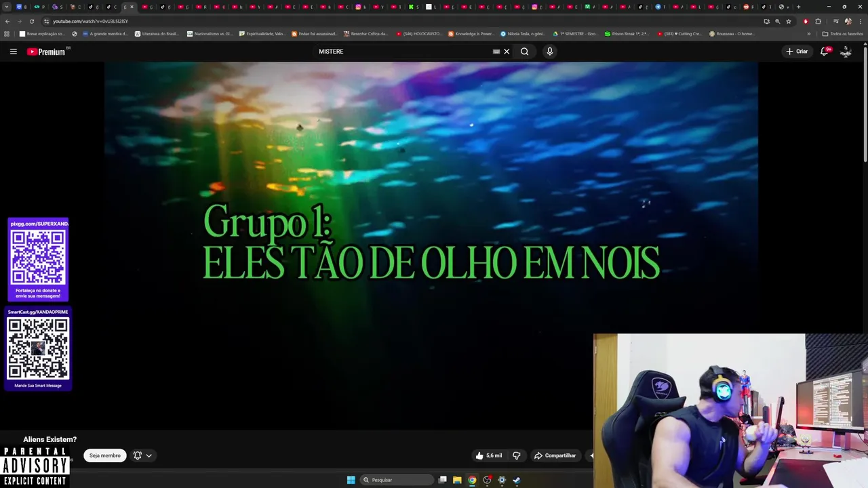Open Steam from the taskbar
868x488 pixels.
pos(516,480)
